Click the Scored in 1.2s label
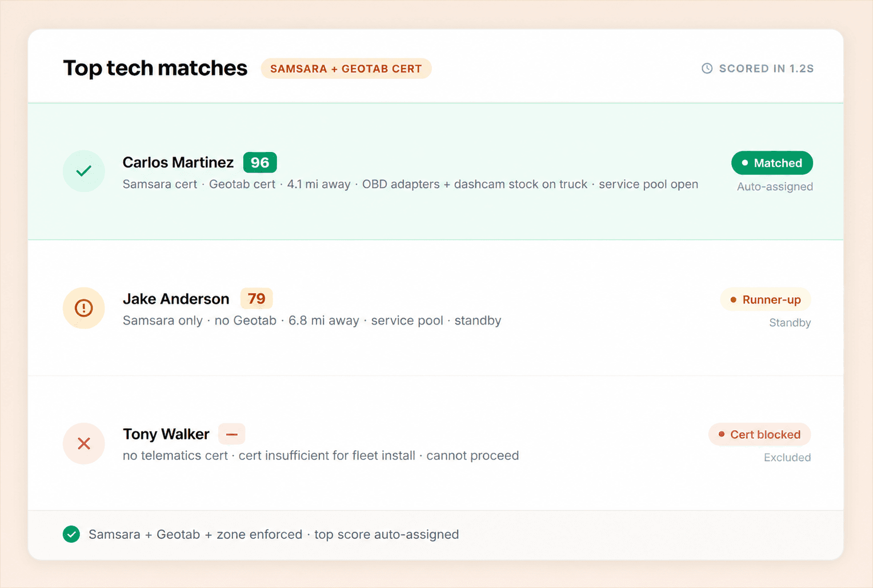Screen dimensions: 873x588 (x=766, y=69)
